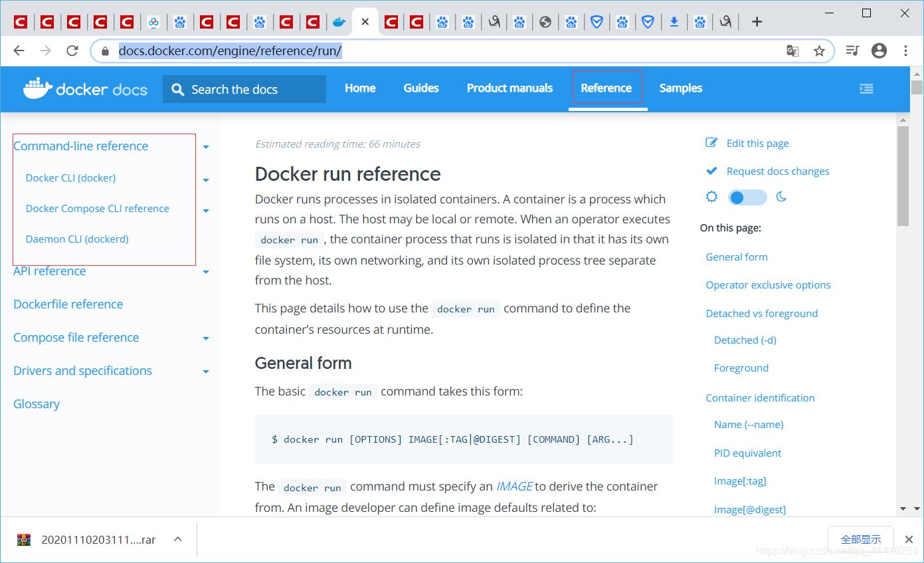The image size is (924, 563).
Task: Click the docs content inner scrollbar
Action: click(903, 176)
